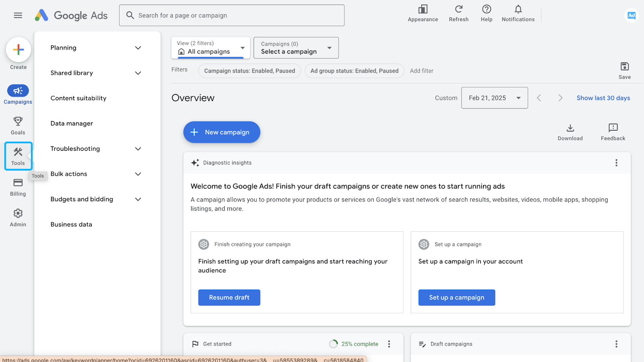Image resolution: width=644 pixels, height=362 pixels.
Task: Open the Help menu icon
Action: coord(486,13)
